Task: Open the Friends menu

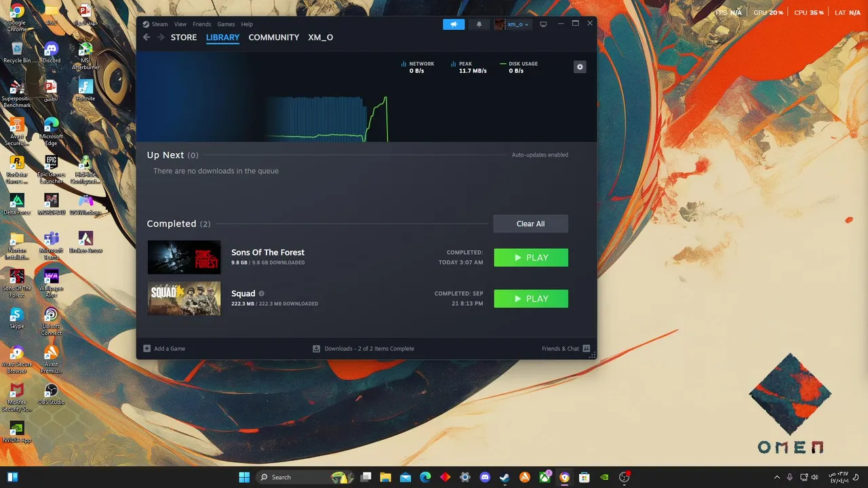Action: [202, 24]
